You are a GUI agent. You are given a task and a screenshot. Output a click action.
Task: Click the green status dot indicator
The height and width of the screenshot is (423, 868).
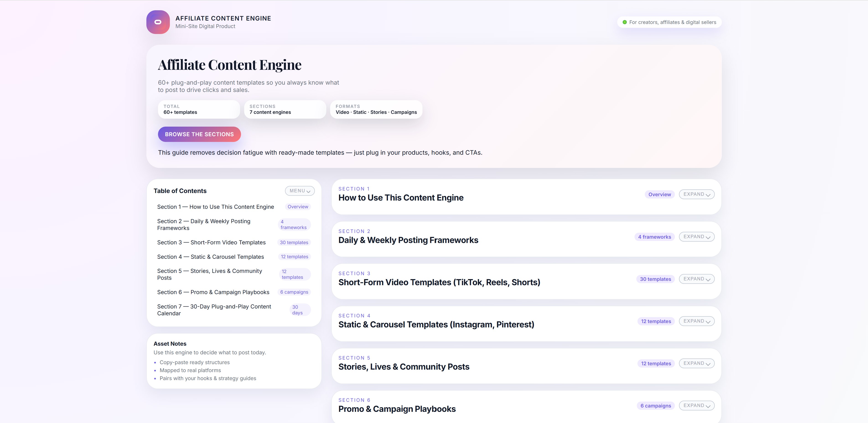tap(626, 22)
